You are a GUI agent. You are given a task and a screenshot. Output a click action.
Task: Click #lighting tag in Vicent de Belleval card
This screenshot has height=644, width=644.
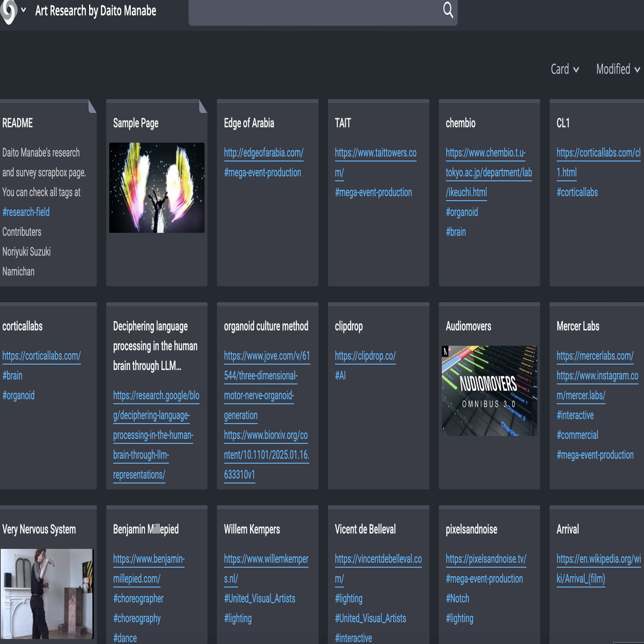coord(349,598)
